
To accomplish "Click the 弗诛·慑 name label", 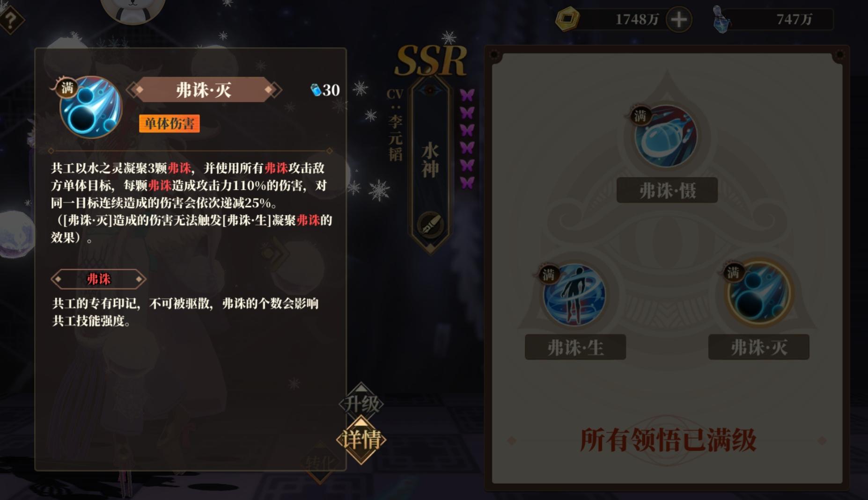I will pyautogui.click(x=667, y=190).
